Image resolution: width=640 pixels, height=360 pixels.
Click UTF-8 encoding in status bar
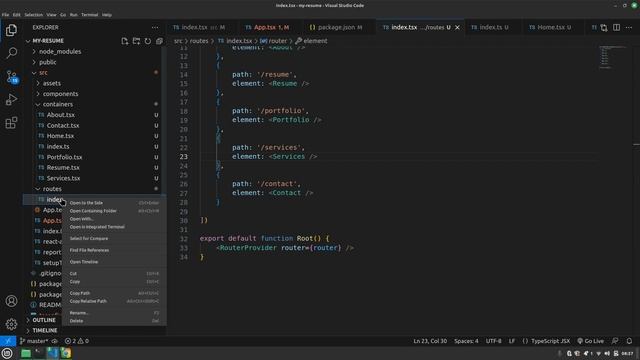pos(493,341)
